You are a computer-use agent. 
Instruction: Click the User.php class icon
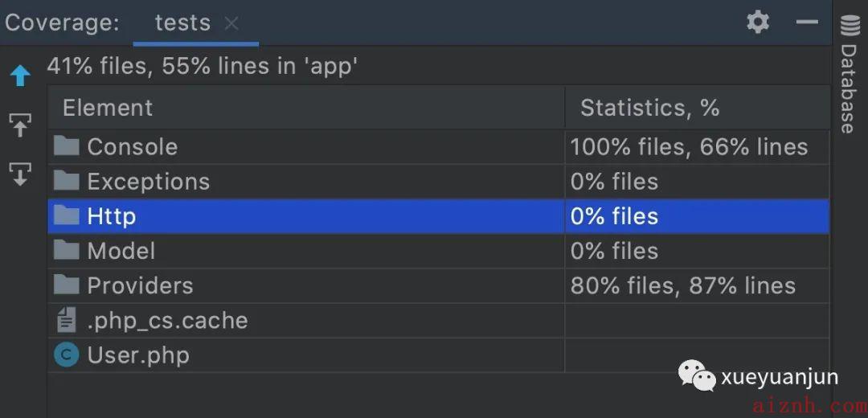[x=67, y=354]
